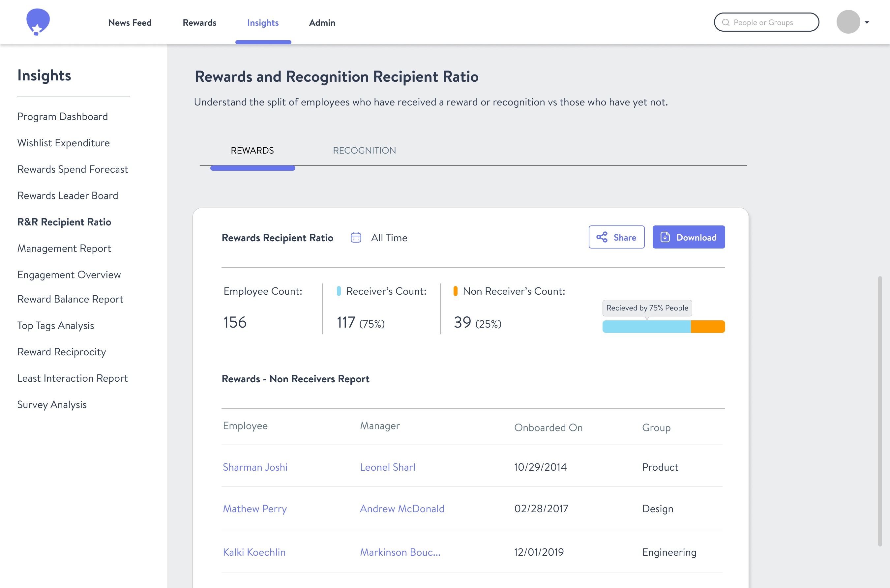Click the orange non-receivers bar segment
Screen dimensions: 890x588
click(x=708, y=327)
